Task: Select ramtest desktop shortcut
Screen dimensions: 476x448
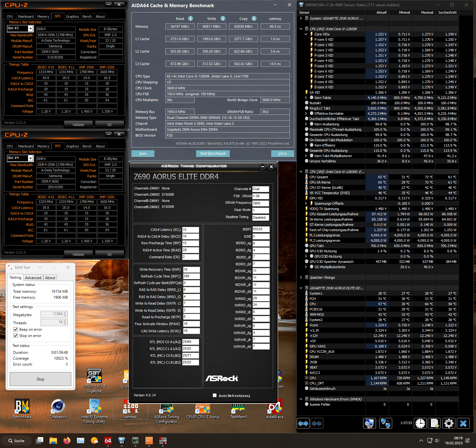Action: click(130, 409)
